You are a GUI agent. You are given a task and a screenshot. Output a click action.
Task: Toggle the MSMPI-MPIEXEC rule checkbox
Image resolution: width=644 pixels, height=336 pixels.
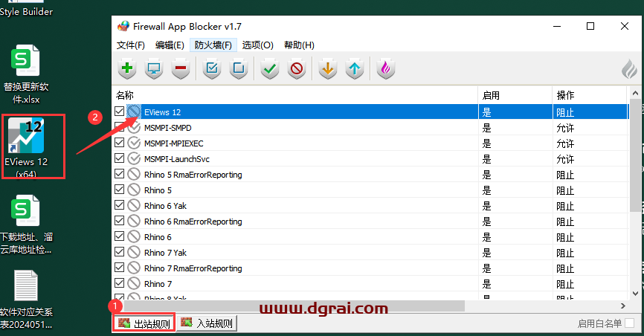(120, 143)
